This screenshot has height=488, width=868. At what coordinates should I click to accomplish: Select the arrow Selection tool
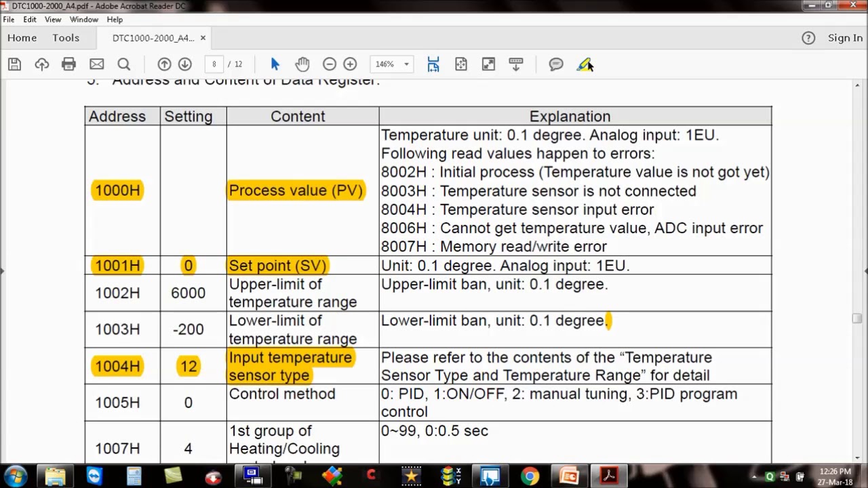click(275, 64)
